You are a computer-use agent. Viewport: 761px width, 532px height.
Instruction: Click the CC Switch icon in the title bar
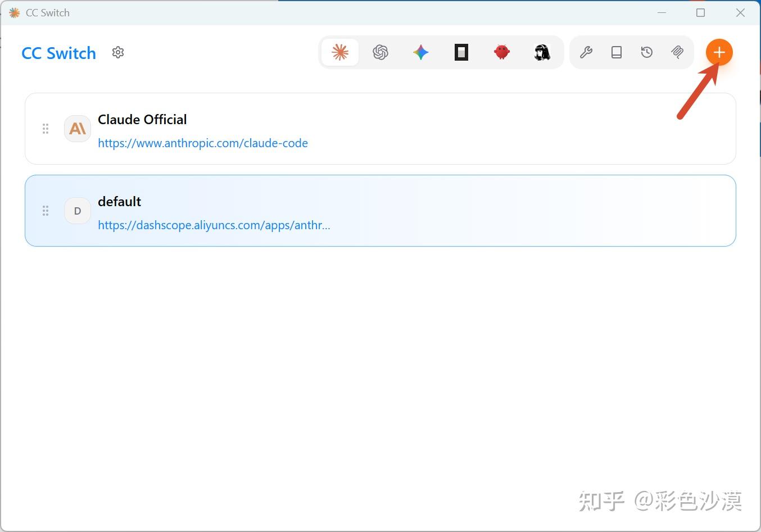tap(14, 12)
